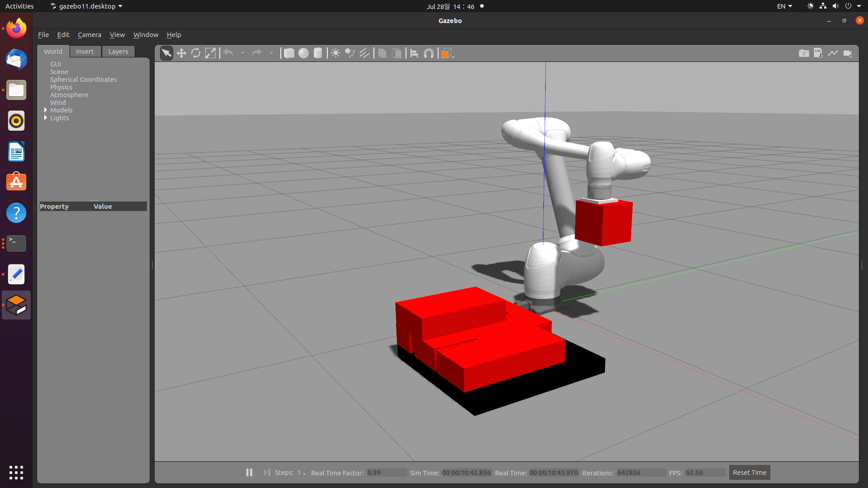Pause the running simulation
This screenshot has height=488, width=868.
click(x=249, y=472)
